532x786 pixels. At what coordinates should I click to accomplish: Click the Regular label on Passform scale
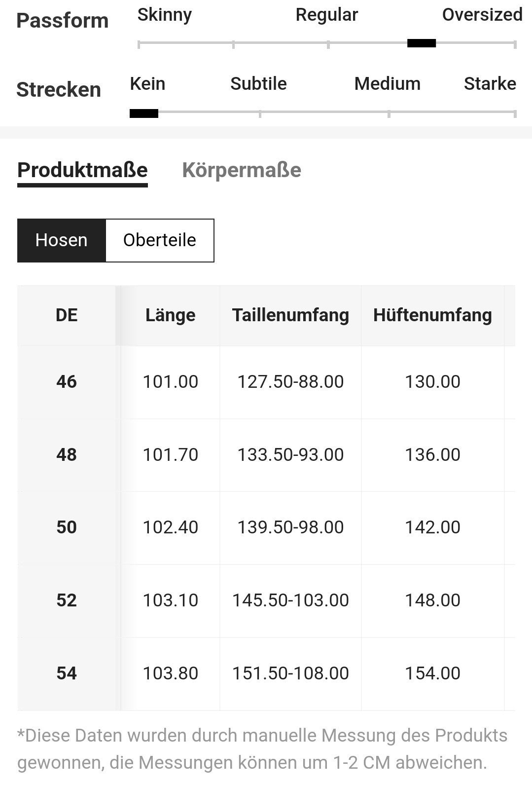[327, 15]
